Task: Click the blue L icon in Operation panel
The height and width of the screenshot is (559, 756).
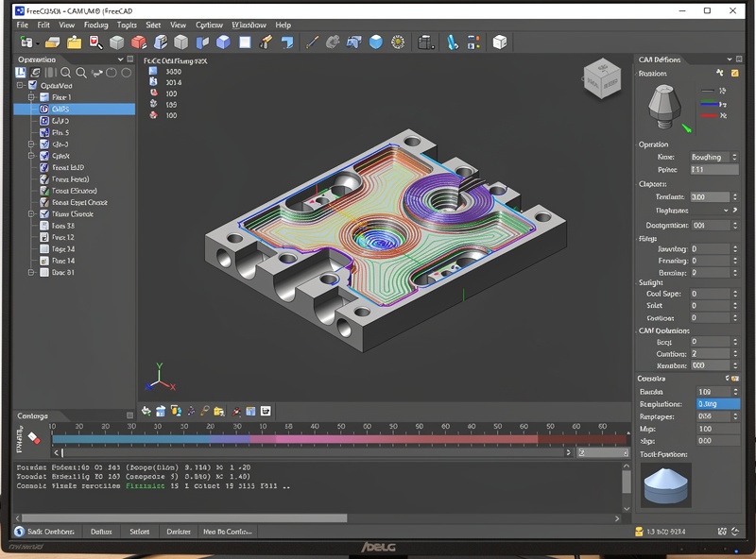Action: tap(20, 73)
